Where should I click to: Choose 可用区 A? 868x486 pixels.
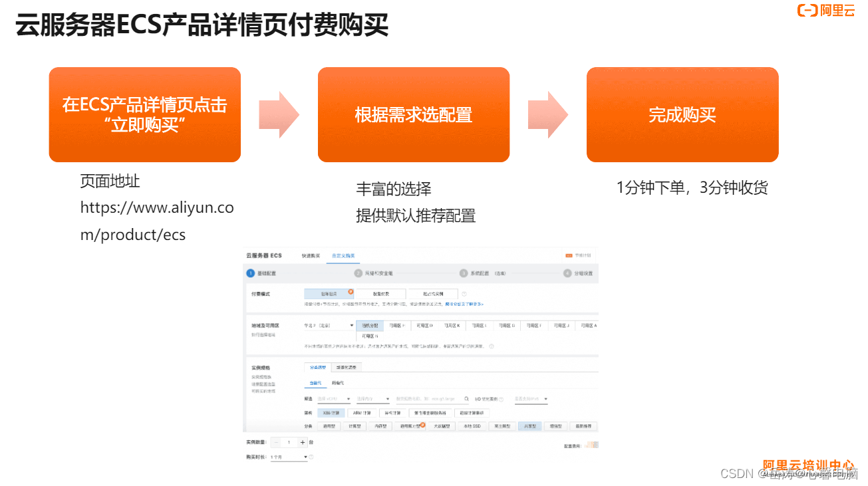click(x=588, y=326)
